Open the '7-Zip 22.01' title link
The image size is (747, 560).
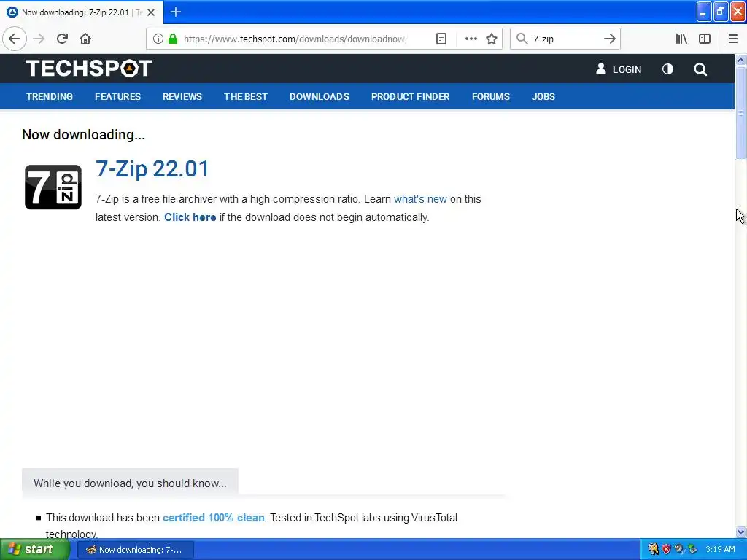(x=152, y=168)
